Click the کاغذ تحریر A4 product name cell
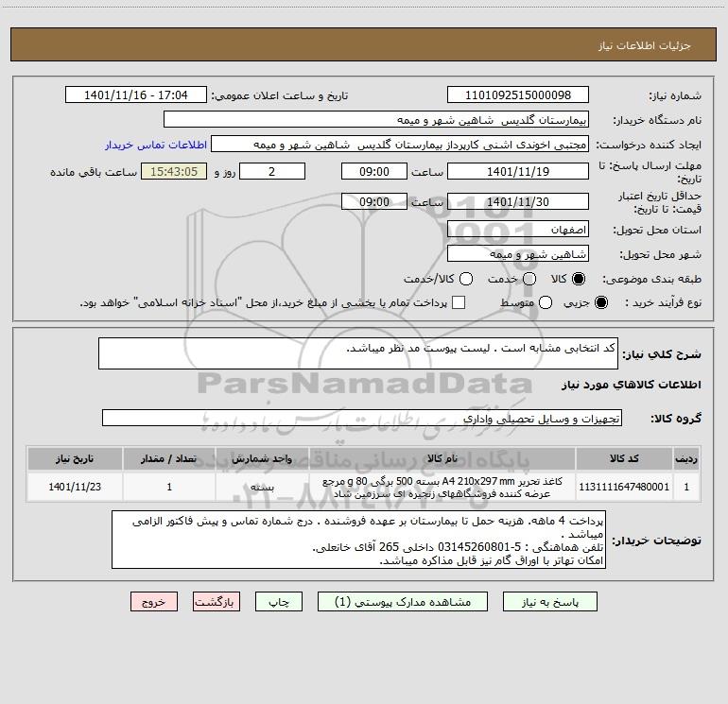The width and height of the screenshot is (728, 704). pos(442,487)
